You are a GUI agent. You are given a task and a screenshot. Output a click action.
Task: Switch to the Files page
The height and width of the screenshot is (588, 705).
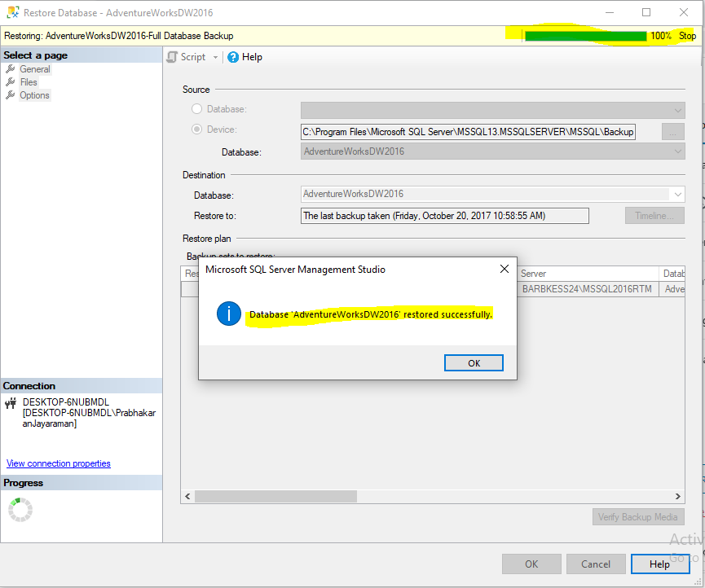(x=29, y=82)
